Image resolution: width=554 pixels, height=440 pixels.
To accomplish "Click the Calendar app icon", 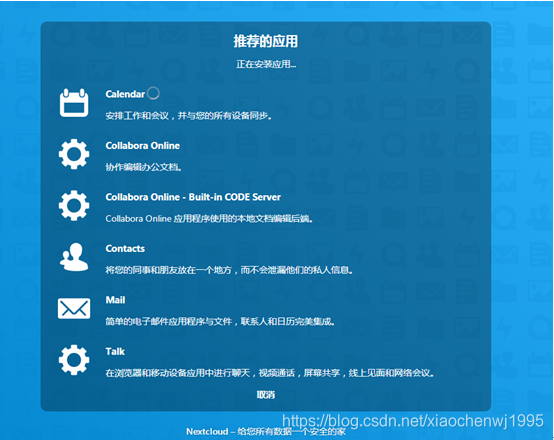I will [74, 102].
